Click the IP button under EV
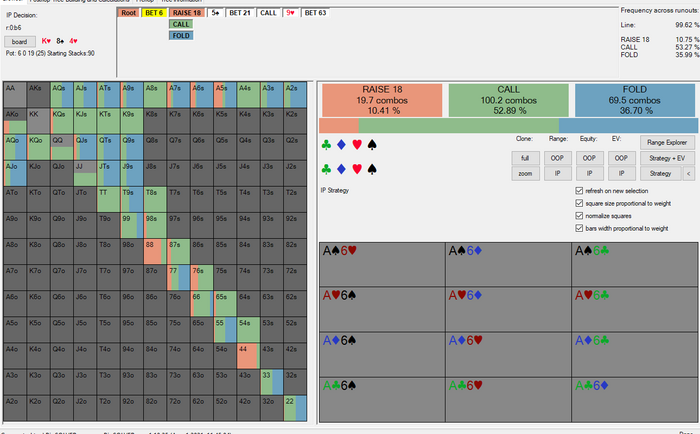The height and width of the screenshot is (434, 700). click(621, 173)
